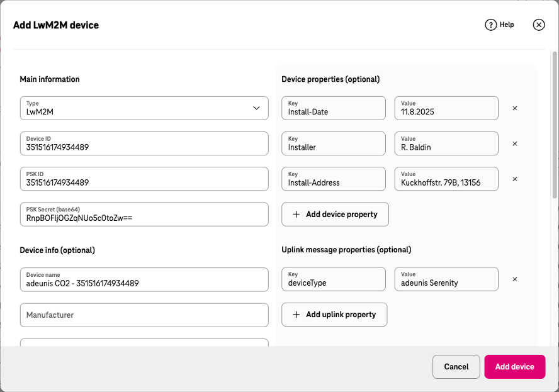Cancel adding the device
This screenshot has height=392, width=559.
(x=456, y=366)
